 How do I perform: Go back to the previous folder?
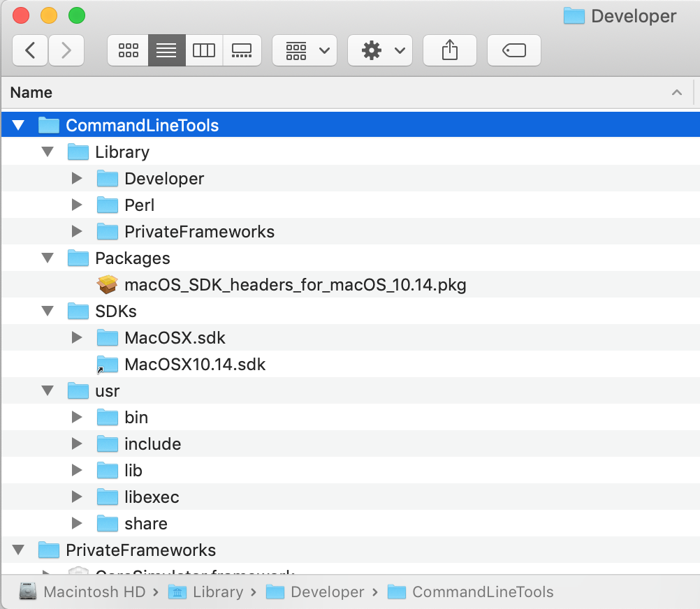(x=30, y=50)
